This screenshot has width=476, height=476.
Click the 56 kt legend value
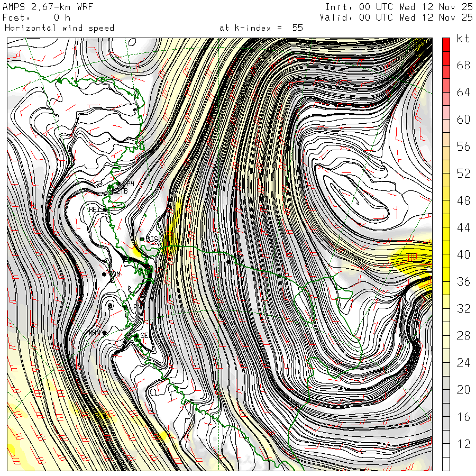tap(463, 147)
